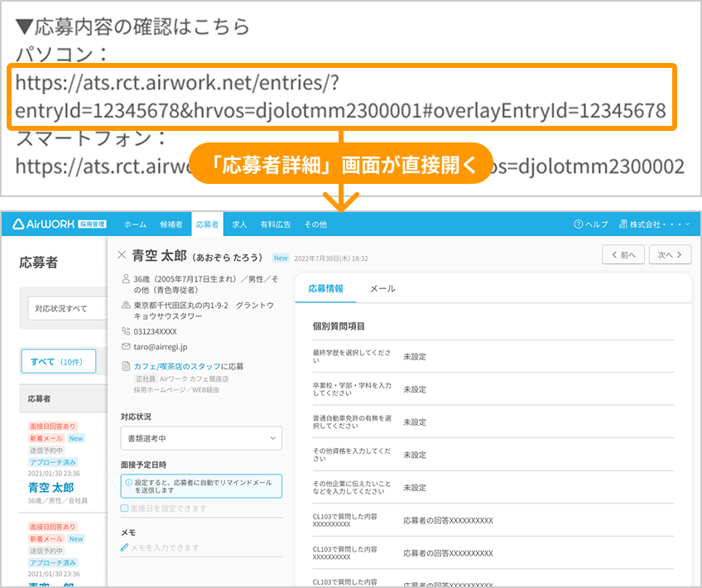Open help via the question mark icon
This screenshot has width=702, height=588.
(578, 224)
